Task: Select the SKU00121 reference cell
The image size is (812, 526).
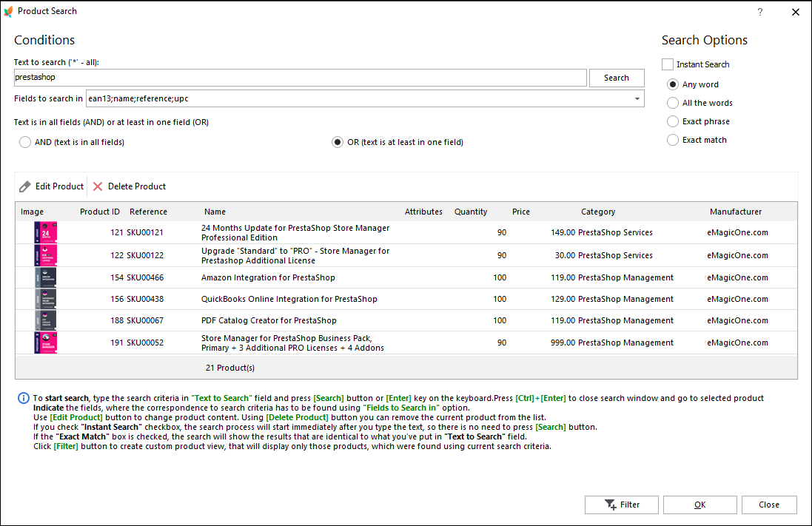Action: [x=145, y=232]
